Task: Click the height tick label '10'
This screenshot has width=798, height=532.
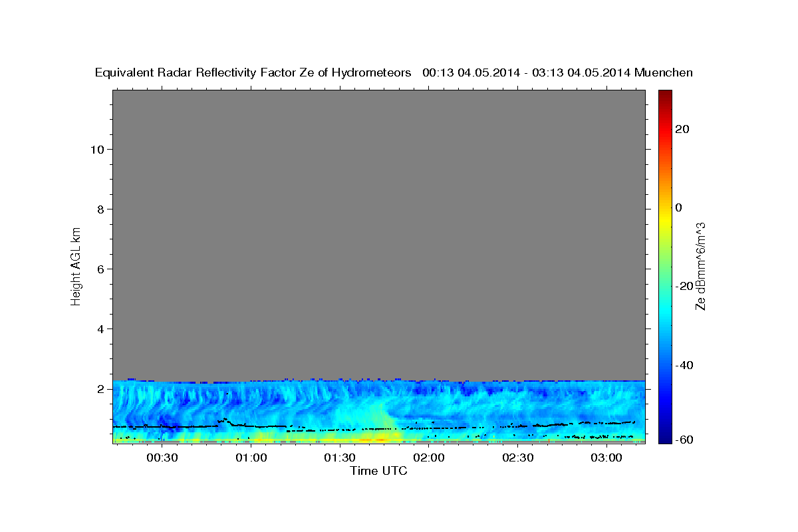Action: pyautogui.click(x=97, y=149)
